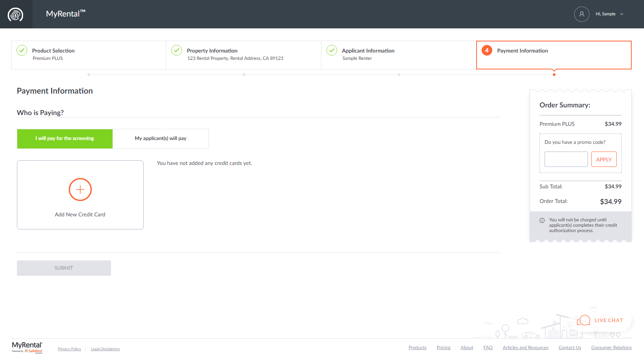This screenshot has width=644, height=356.
Task: Open the Live Chat bubble icon
Action: click(584, 320)
